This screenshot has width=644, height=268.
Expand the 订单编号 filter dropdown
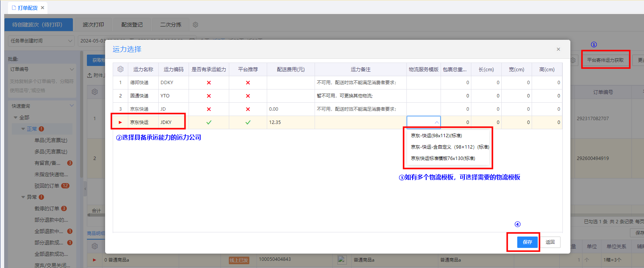pyautogui.click(x=72, y=69)
